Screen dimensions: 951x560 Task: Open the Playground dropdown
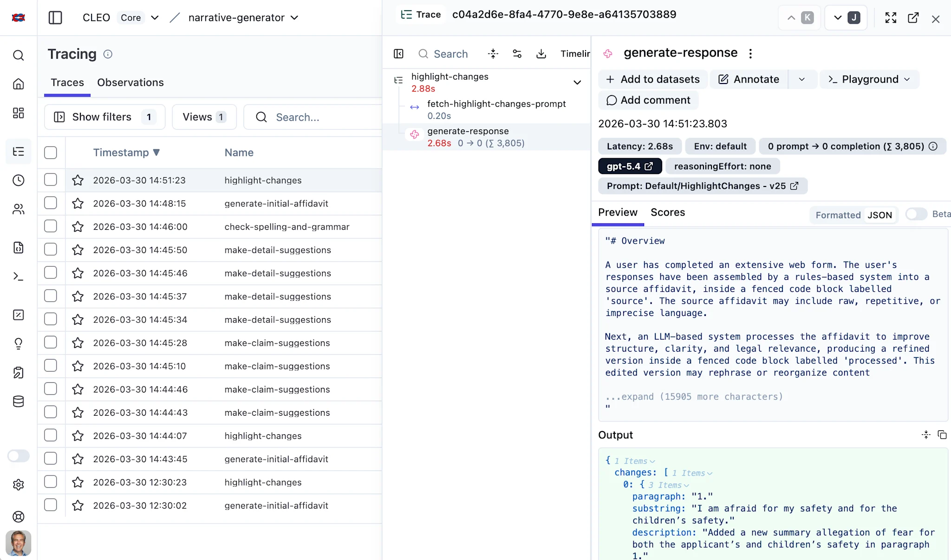[x=869, y=79]
